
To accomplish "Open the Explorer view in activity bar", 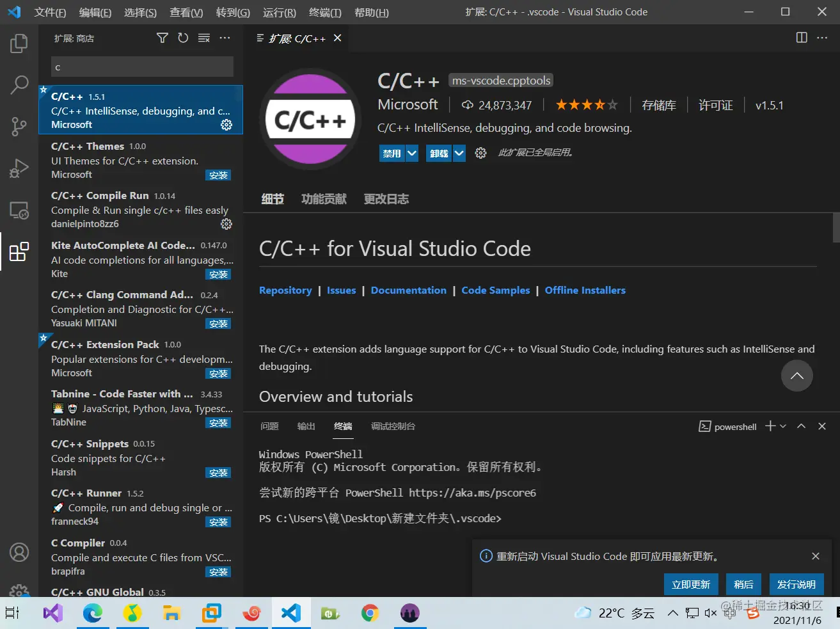I will tap(19, 44).
